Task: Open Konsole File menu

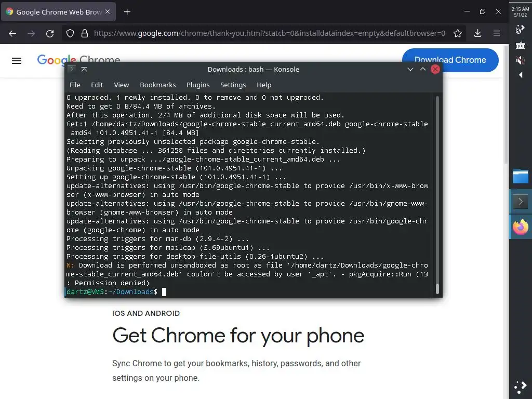Action: 75,85
